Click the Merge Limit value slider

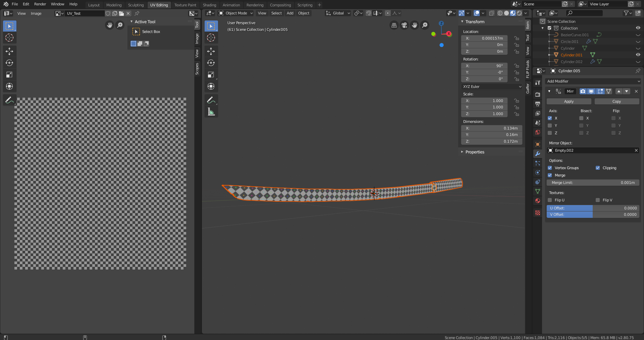click(593, 183)
